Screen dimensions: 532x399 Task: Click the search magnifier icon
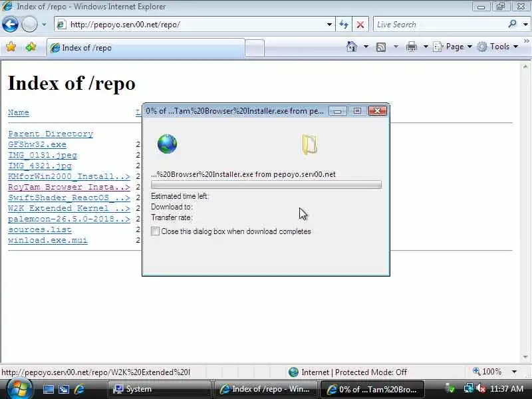pyautogui.click(x=512, y=24)
